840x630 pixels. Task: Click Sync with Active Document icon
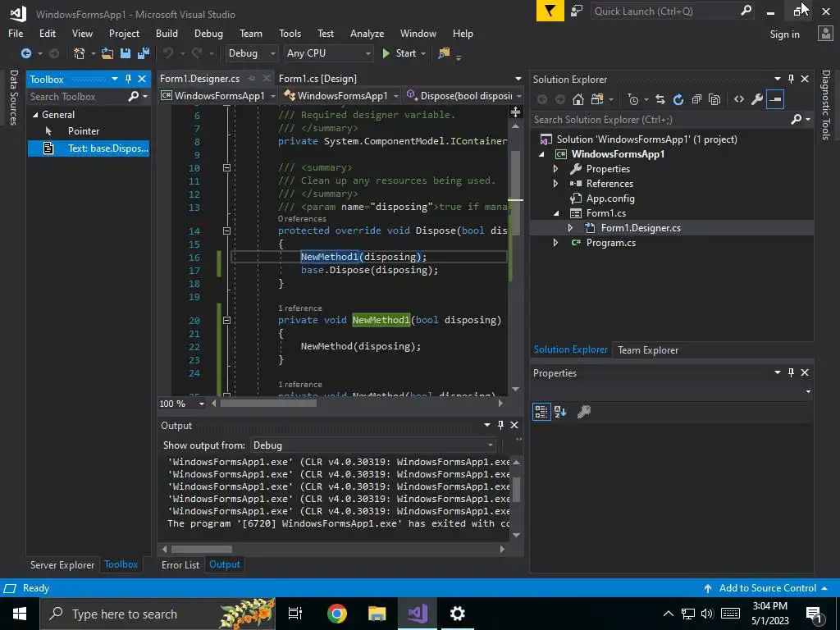pyautogui.click(x=660, y=99)
